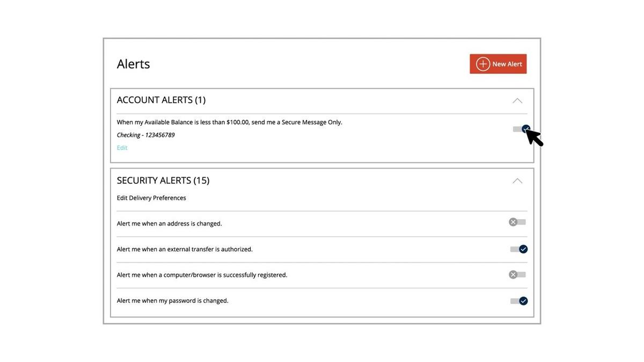Enable the computer/browser registered alert toggle

(x=517, y=274)
